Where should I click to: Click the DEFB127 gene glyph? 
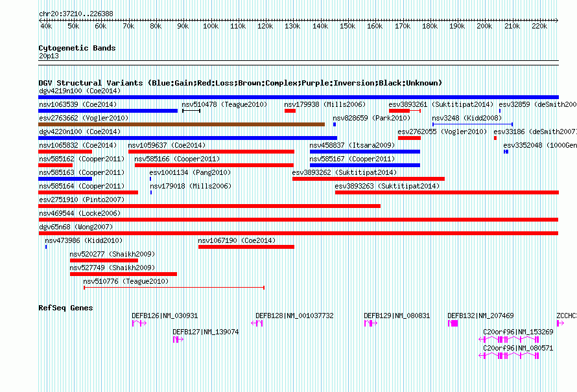(178, 340)
